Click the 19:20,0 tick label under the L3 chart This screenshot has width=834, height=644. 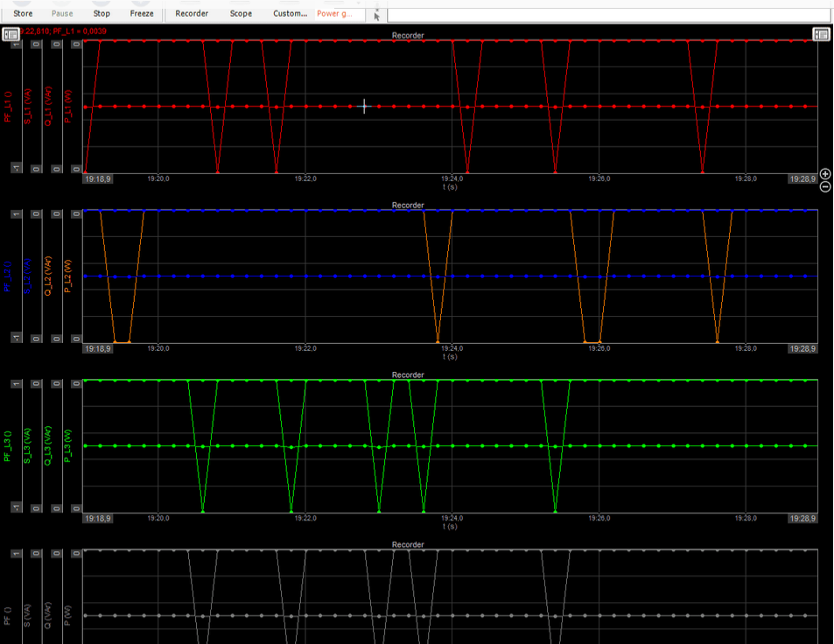click(x=158, y=518)
